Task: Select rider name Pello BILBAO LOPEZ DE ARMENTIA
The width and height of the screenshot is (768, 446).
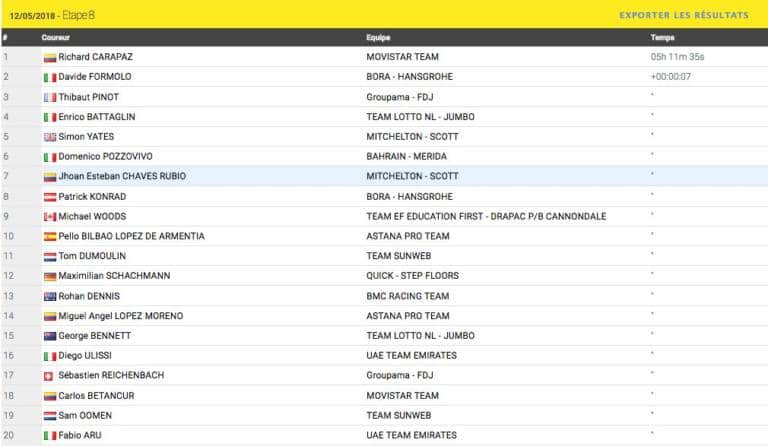Action: 131,236
